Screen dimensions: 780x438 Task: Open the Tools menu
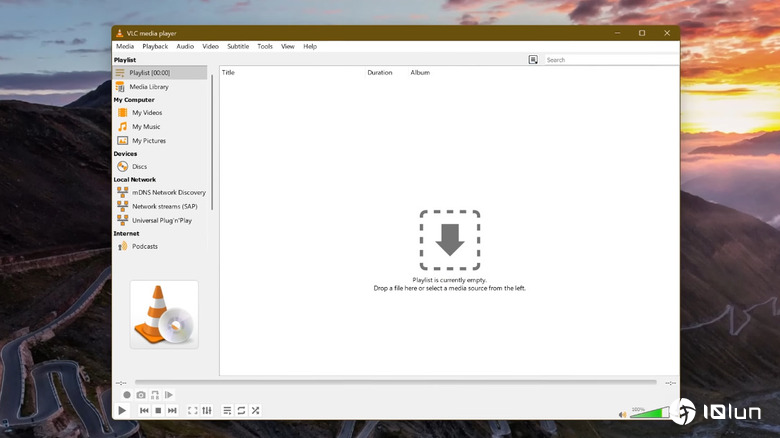264,46
